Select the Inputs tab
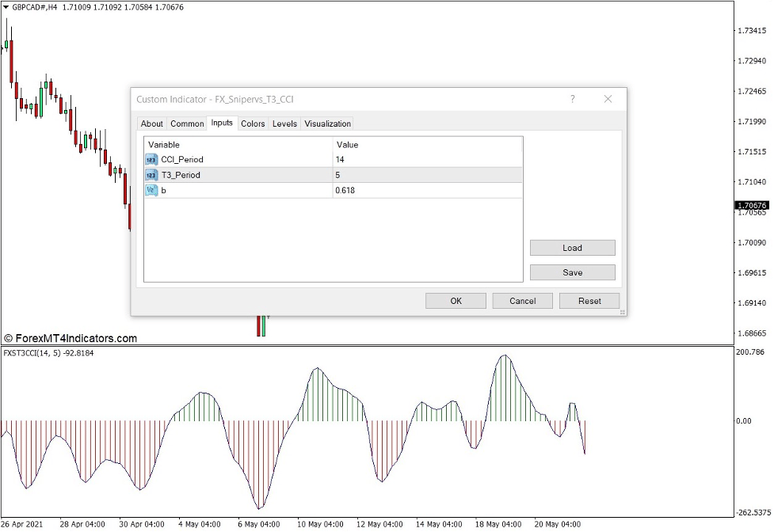The image size is (774, 532). click(222, 123)
